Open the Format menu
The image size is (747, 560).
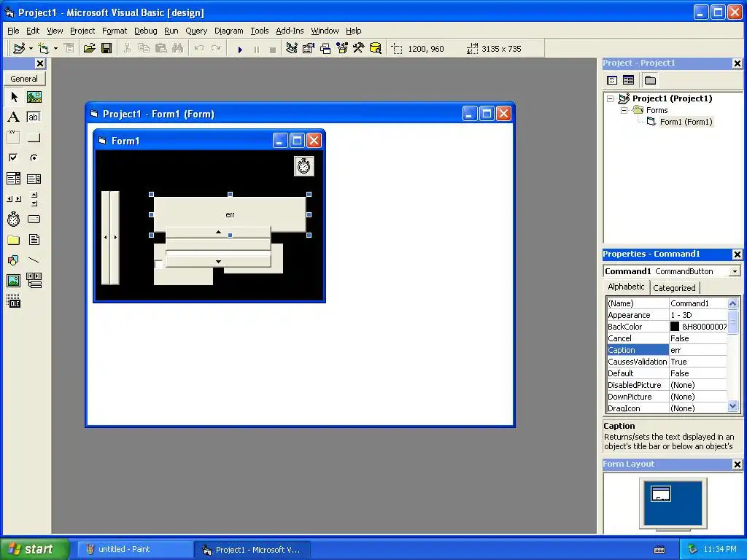[x=115, y=31]
